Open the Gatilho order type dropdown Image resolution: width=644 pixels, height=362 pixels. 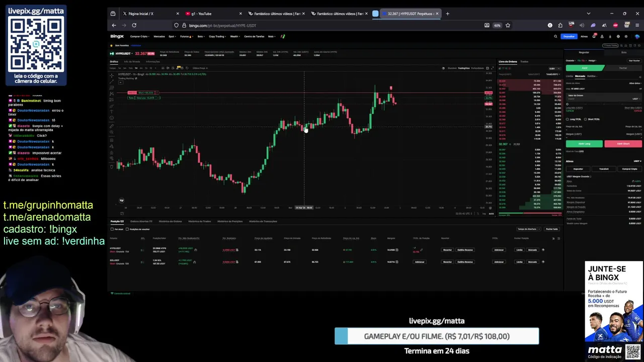592,76
